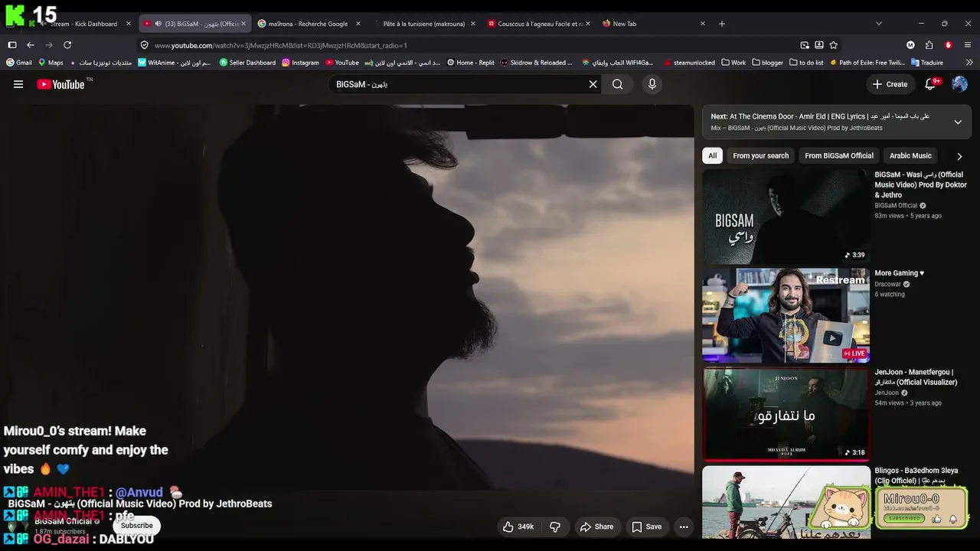Screen dimensions: 980x551
Task: Click the red shield extension icon
Action: click(x=949, y=45)
